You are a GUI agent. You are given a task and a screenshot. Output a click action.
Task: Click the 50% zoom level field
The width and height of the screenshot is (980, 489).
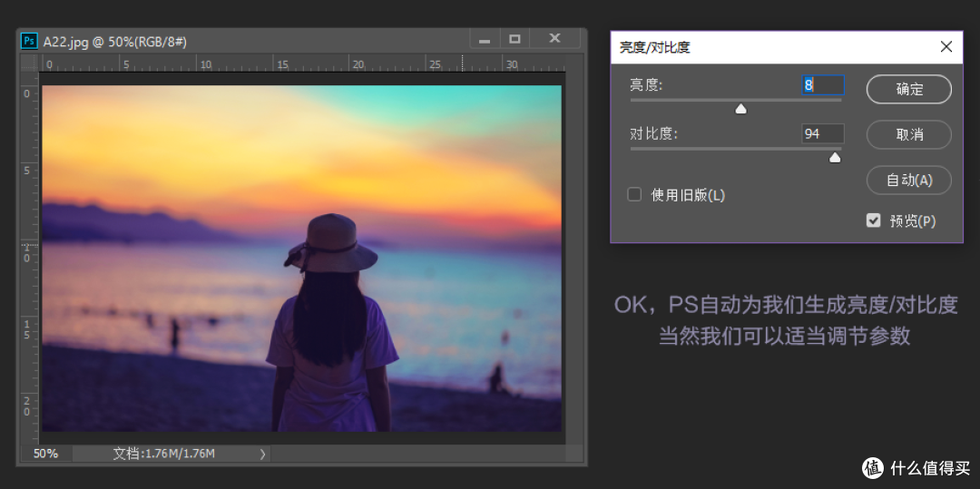pyautogui.click(x=46, y=454)
